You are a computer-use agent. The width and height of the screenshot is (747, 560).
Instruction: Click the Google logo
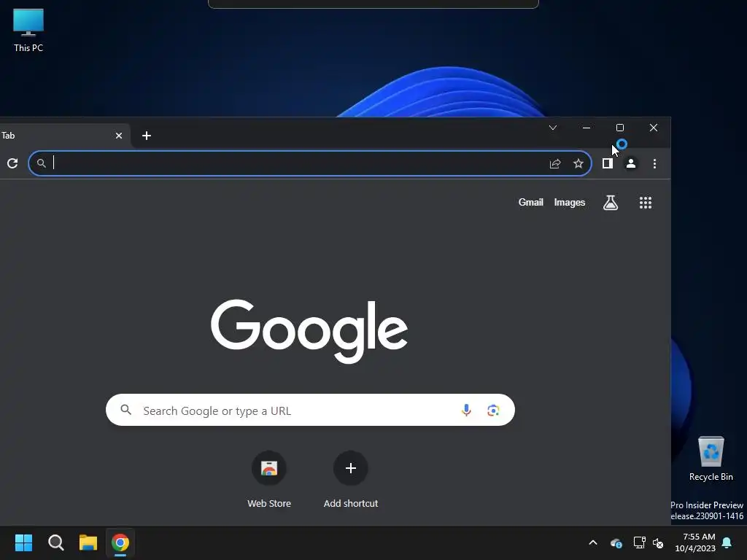tap(309, 331)
